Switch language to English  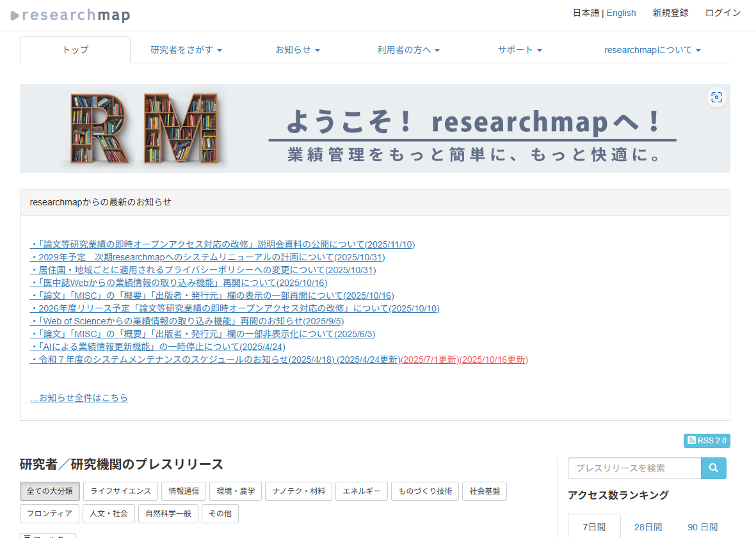[x=621, y=13]
